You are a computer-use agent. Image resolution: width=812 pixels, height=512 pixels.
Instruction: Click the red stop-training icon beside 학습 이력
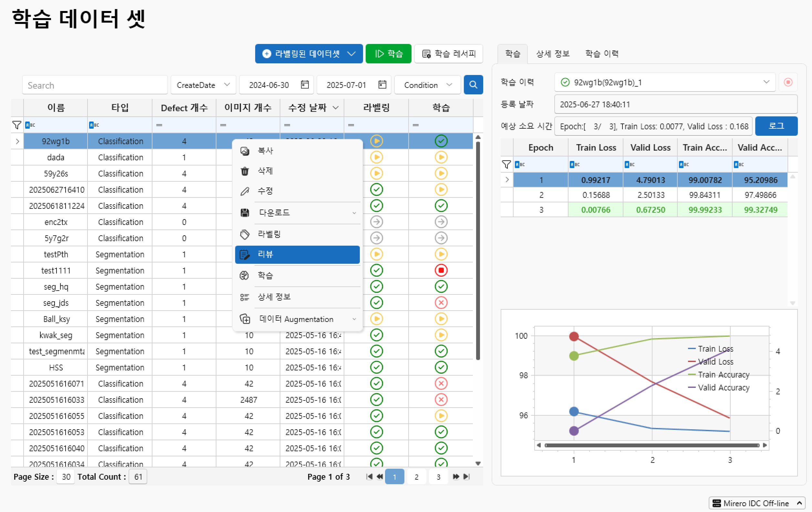788,82
